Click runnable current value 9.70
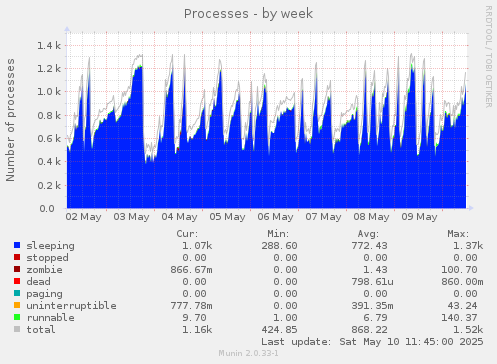Viewport: 497px width, 364px height. click(194, 318)
